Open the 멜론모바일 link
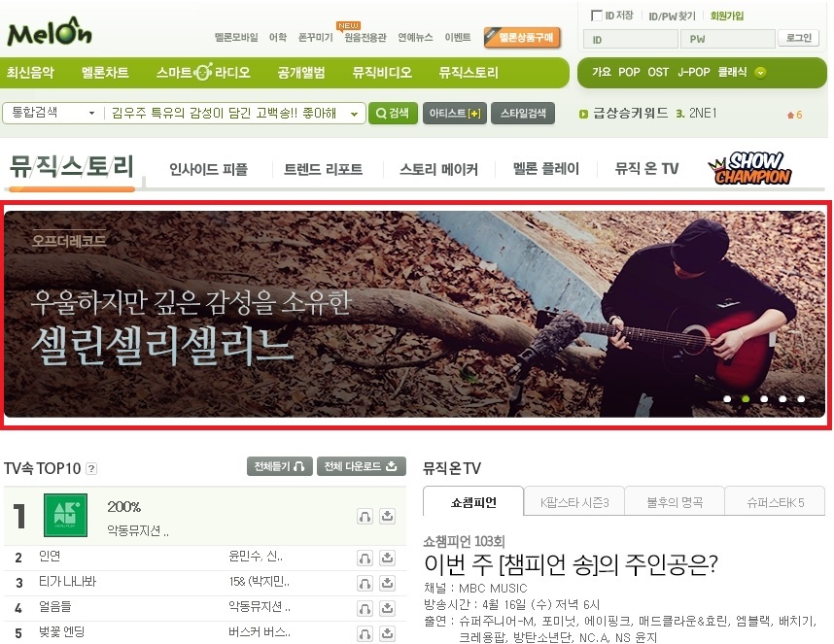This screenshot has height=644, width=834. (x=236, y=37)
